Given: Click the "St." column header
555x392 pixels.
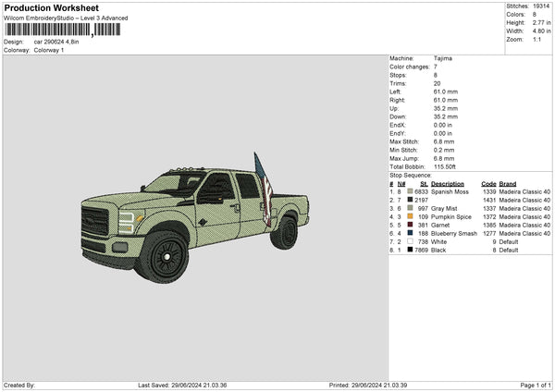Looking at the screenshot, I should coord(424,184).
